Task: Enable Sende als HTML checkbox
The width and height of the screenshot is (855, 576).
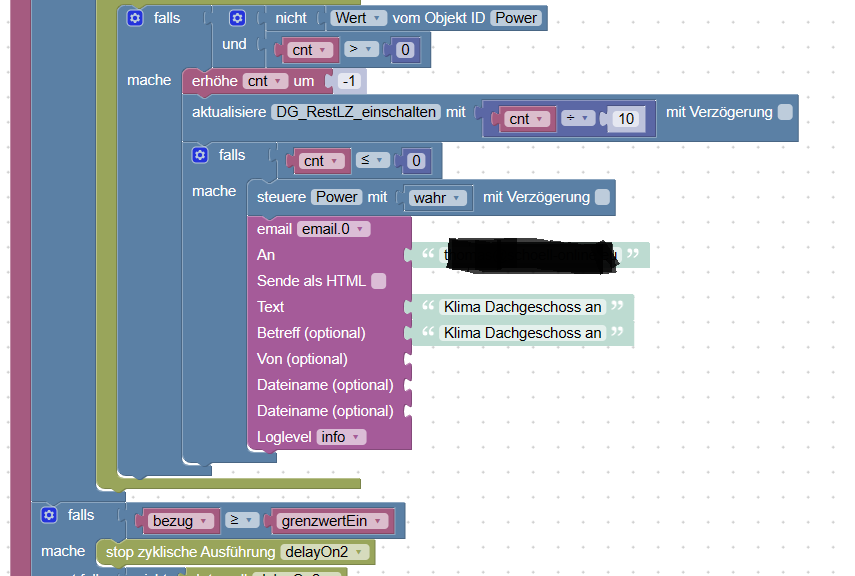Action: (x=378, y=281)
